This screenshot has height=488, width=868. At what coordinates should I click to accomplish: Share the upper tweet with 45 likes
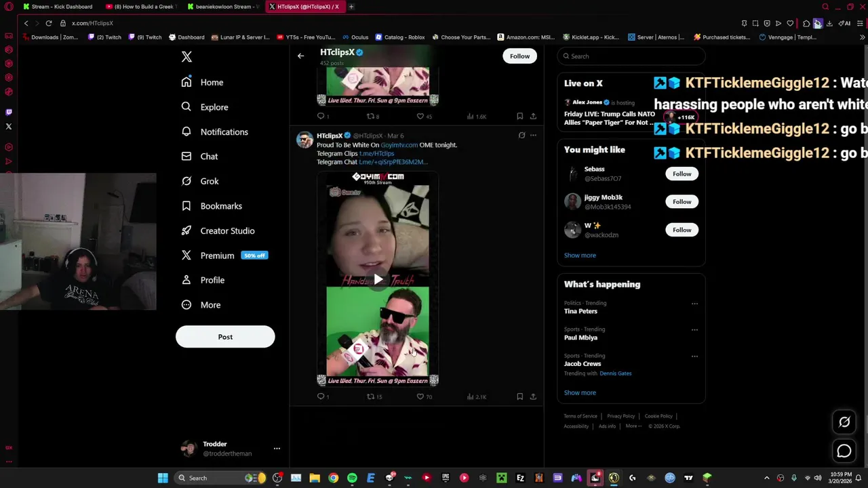[533, 116]
